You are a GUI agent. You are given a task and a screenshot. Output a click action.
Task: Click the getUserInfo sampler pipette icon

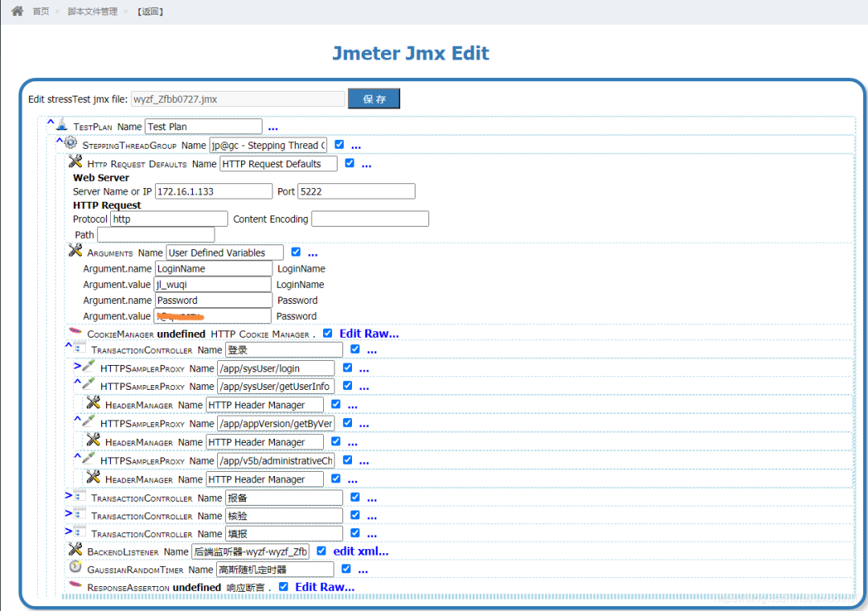tap(88, 383)
